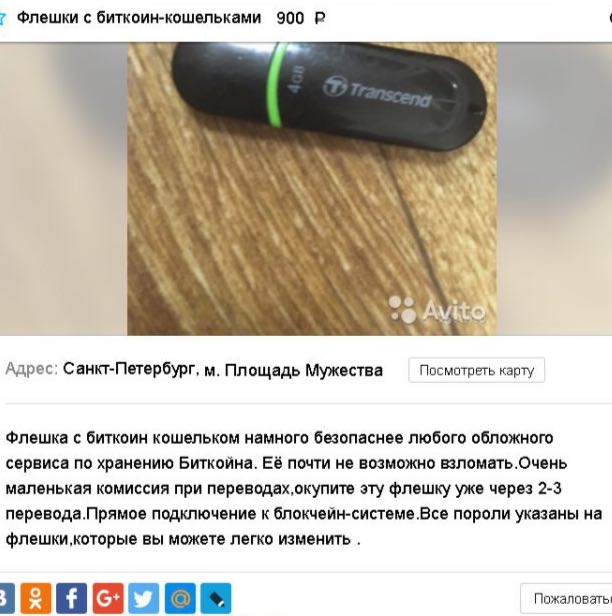This screenshot has height=616, width=612.
Task: Click the 900 ₽ price label
Action: [301, 18]
